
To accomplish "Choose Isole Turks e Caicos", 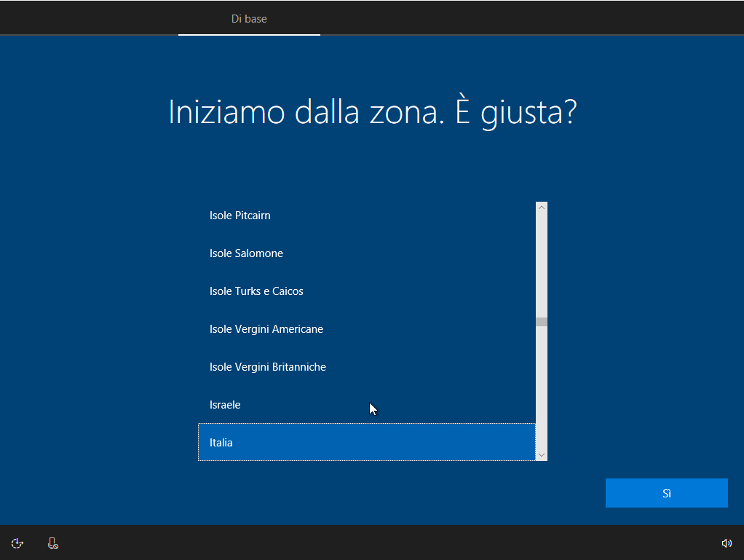I will tap(367, 291).
